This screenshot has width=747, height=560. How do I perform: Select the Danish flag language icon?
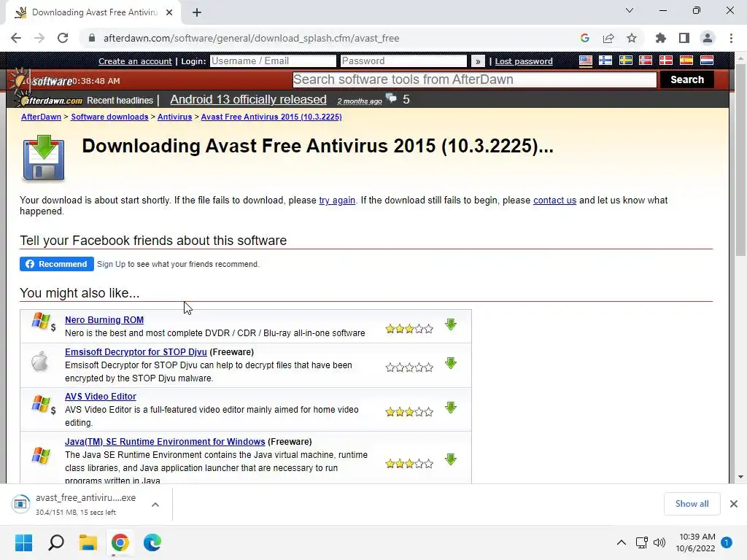pyautogui.click(x=665, y=61)
